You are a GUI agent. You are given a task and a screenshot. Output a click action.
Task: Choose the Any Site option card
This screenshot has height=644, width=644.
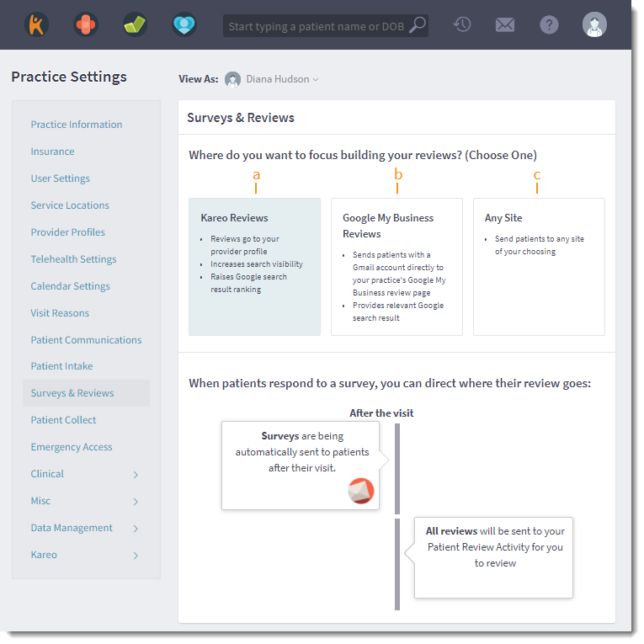pos(539,267)
